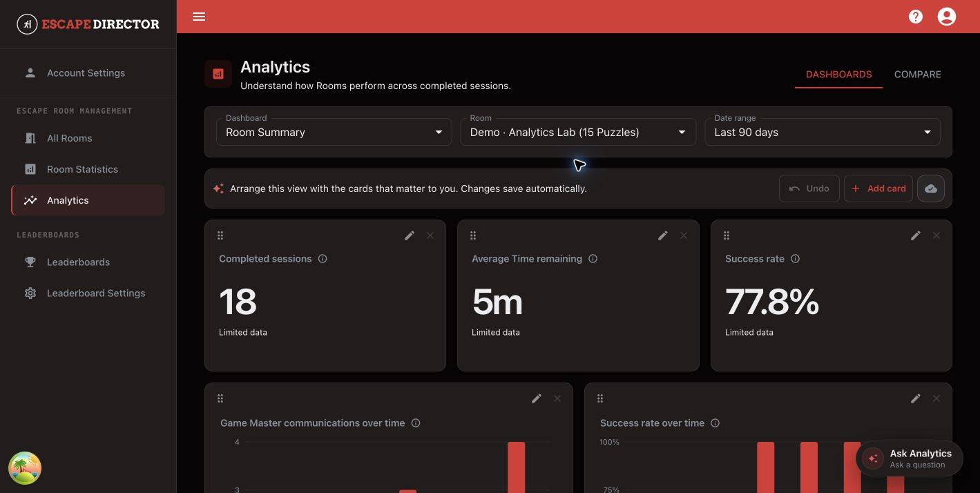Screen dimensions: 980x493
Task: Open Leaderboard Settings in the sidebar
Action: point(88,293)
